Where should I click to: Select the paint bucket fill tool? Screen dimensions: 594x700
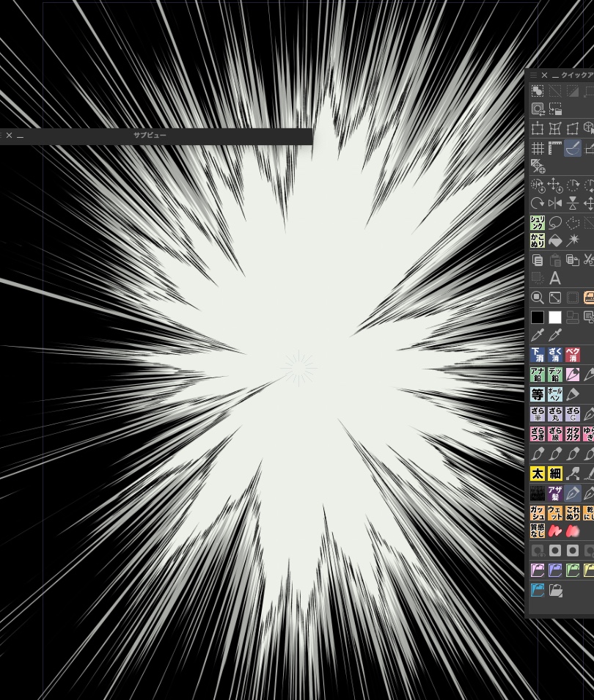click(x=555, y=240)
